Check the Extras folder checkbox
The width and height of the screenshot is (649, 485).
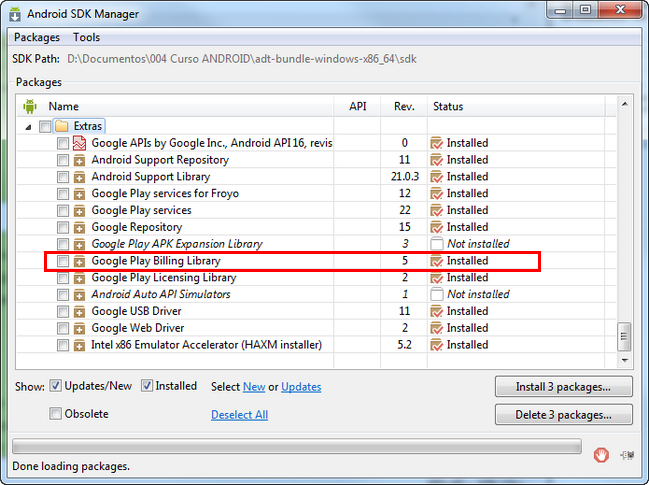coord(45,126)
